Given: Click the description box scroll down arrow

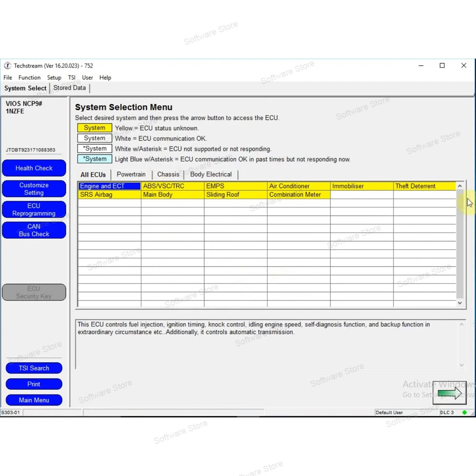Looking at the screenshot, I should 461,365.
